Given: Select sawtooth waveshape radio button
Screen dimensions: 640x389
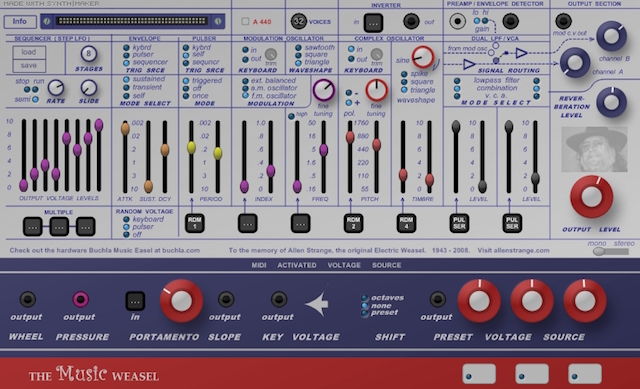Looking at the screenshot, I should [x=298, y=48].
